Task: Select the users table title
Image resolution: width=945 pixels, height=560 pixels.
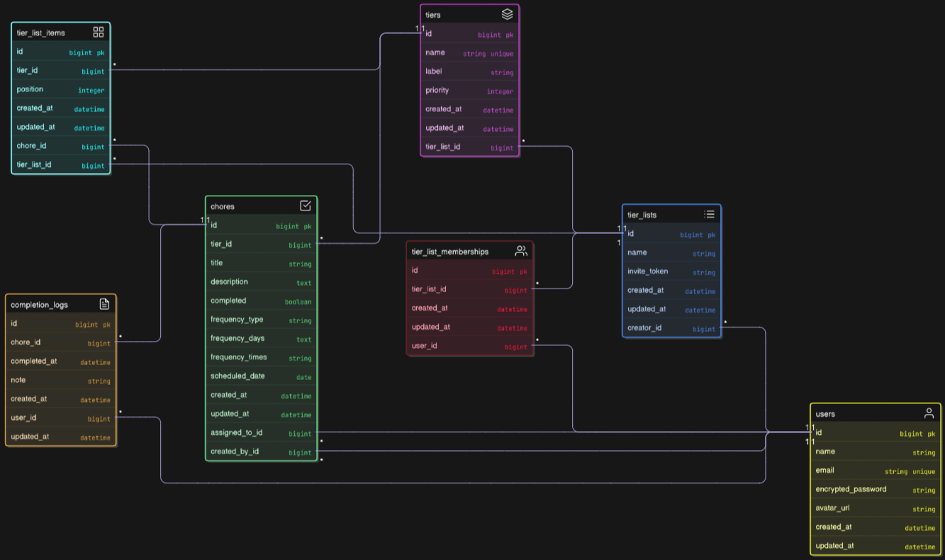Action: [826, 414]
